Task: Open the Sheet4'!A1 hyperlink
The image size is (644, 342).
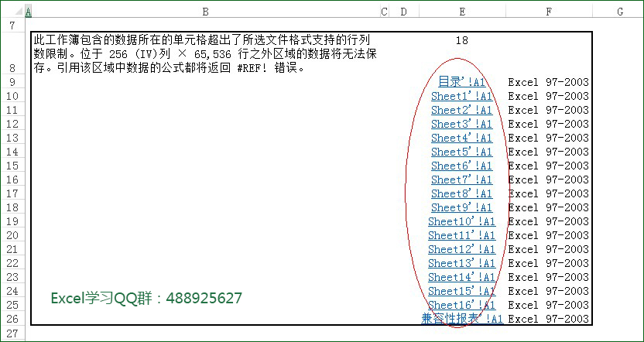Action: click(461, 138)
